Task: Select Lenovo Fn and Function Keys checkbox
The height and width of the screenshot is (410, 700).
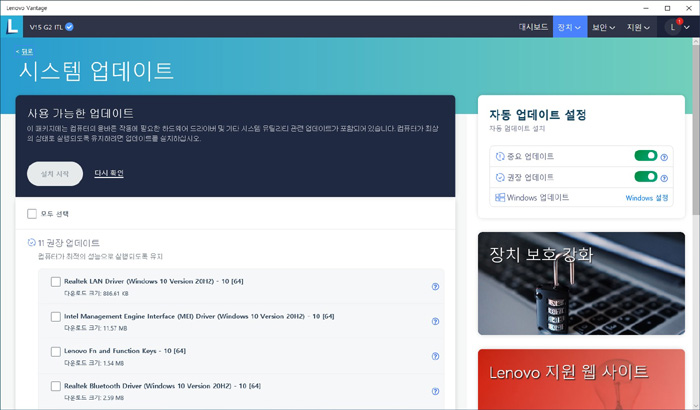Action: (56, 351)
